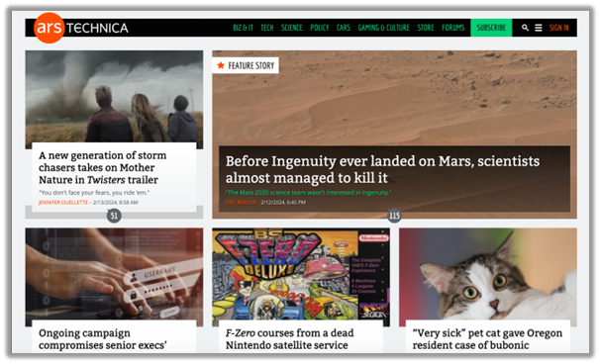Click the Ars Technica logo
Screen dimensions: 600x364
tap(81, 28)
